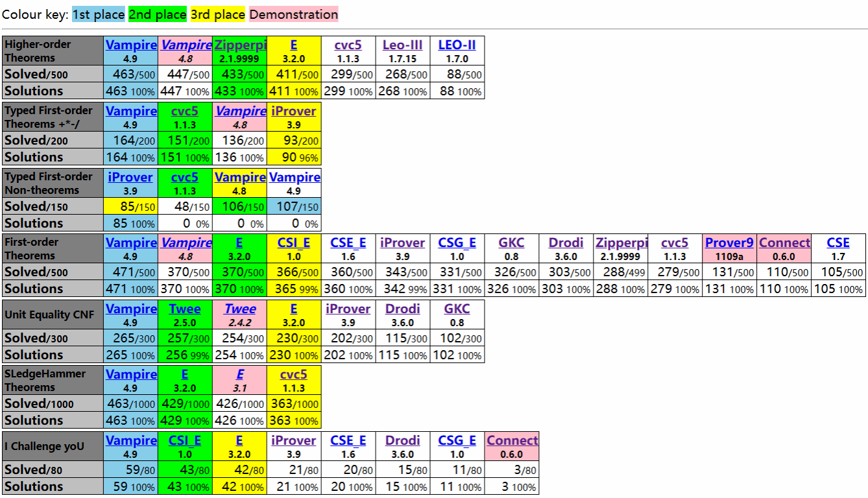Click the green '2nd place' colour key swatch
This screenshot has height=498, width=868.
point(158,14)
